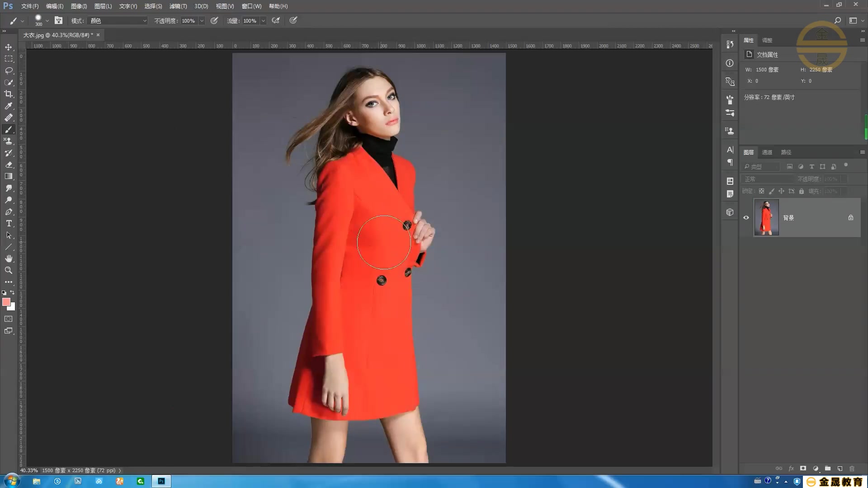Click the background color swatch
This screenshot has height=488, width=868.
click(13, 308)
